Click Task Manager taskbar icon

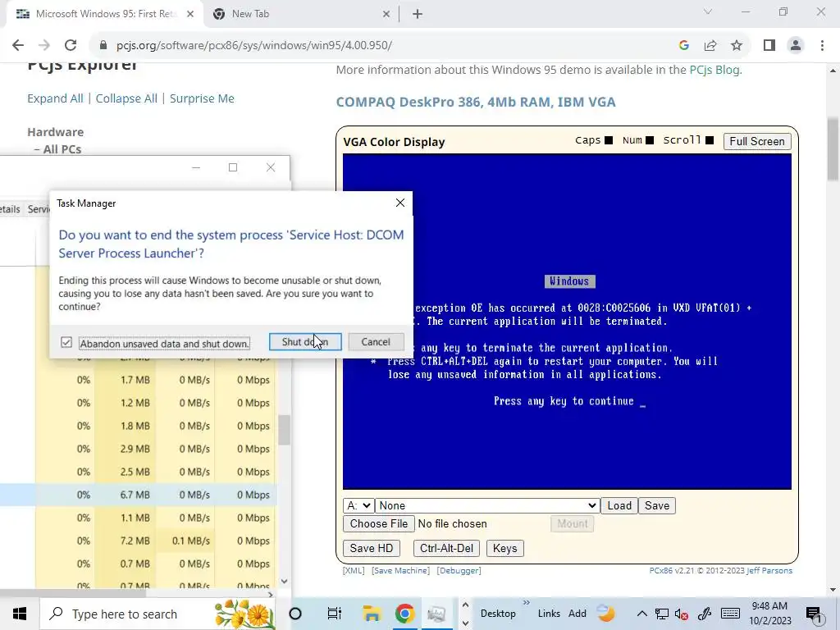coord(437,614)
